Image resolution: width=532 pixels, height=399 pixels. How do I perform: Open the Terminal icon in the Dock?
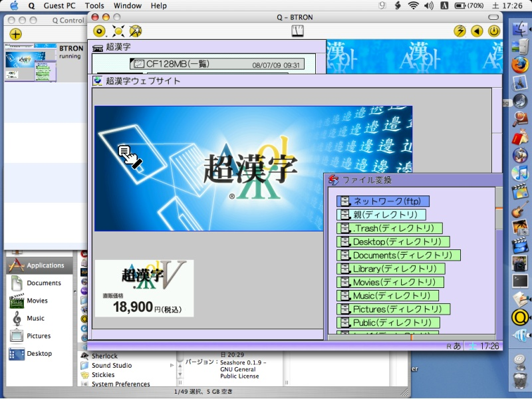click(519, 281)
